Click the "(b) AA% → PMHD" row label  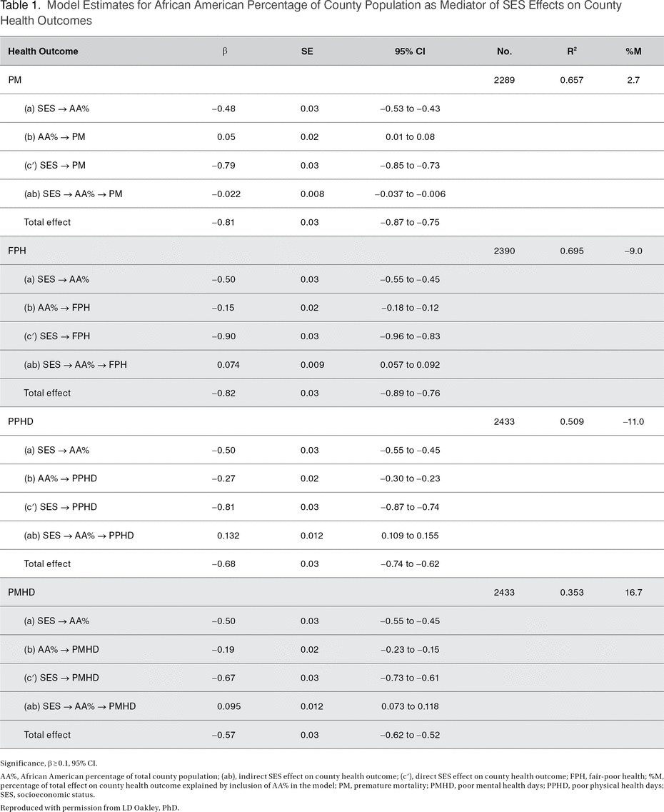pos(59,649)
